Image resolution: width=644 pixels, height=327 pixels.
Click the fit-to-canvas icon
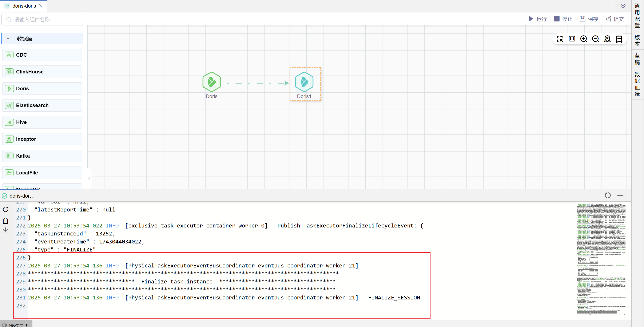click(x=572, y=39)
